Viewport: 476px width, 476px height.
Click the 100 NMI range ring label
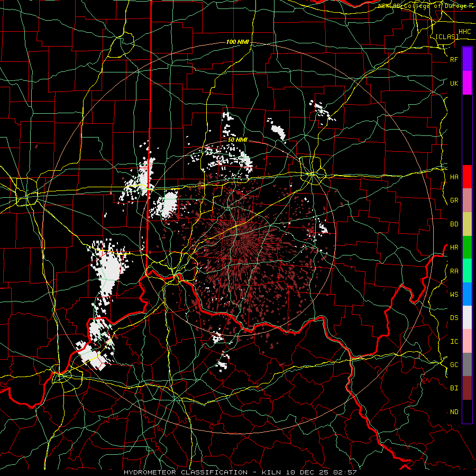[x=237, y=42]
